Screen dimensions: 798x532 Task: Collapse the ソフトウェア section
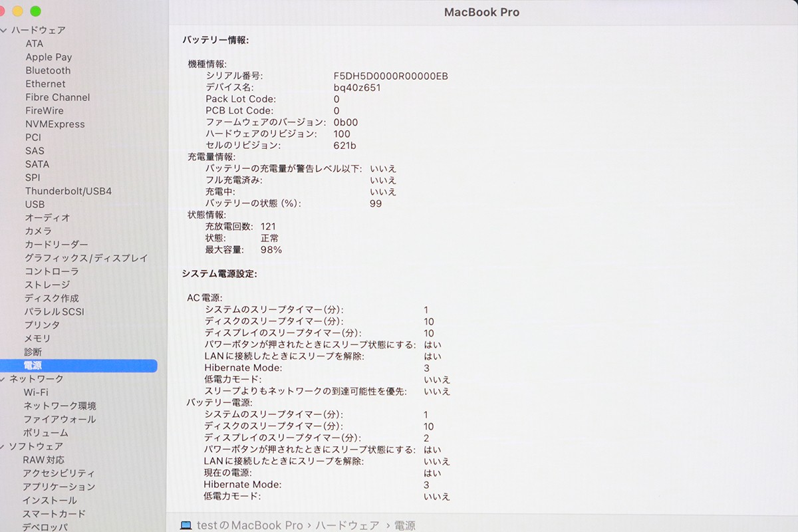4,446
